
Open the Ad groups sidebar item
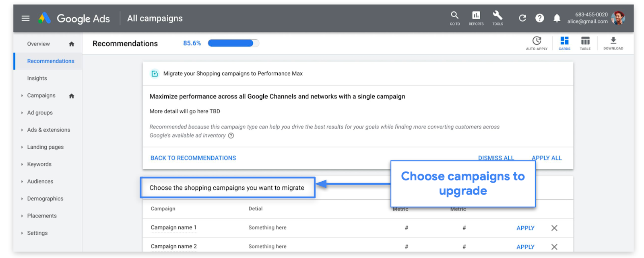(40, 113)
